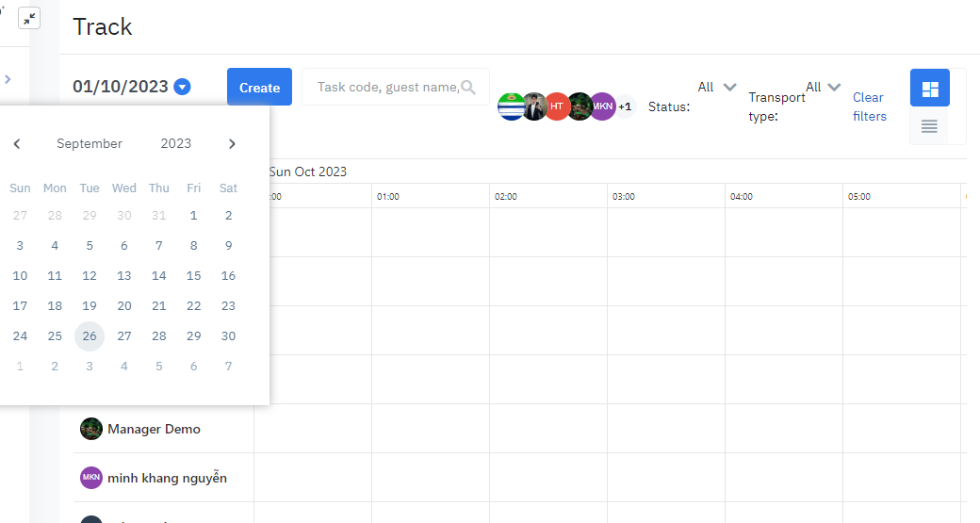Select the 2023 year label
The height and width of the screenshot is (523, 980).
coord(176,144)
